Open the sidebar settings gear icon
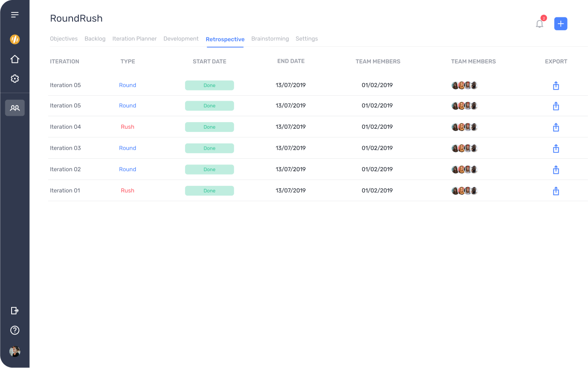The height and width of the screenshot is (368, 588). coord(15,79)
